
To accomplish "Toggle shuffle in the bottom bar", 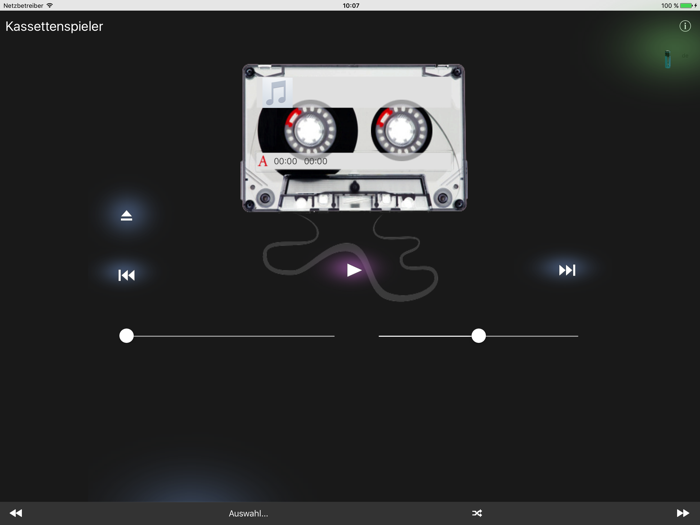I will tap(477, 513).
